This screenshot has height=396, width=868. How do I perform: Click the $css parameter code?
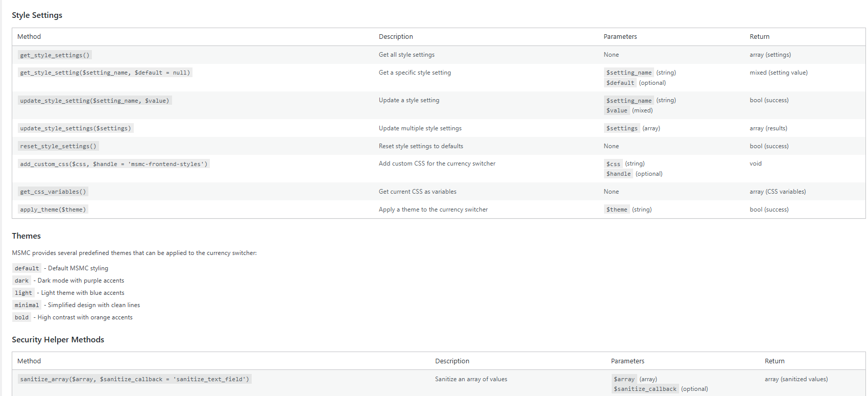[613, 164]
